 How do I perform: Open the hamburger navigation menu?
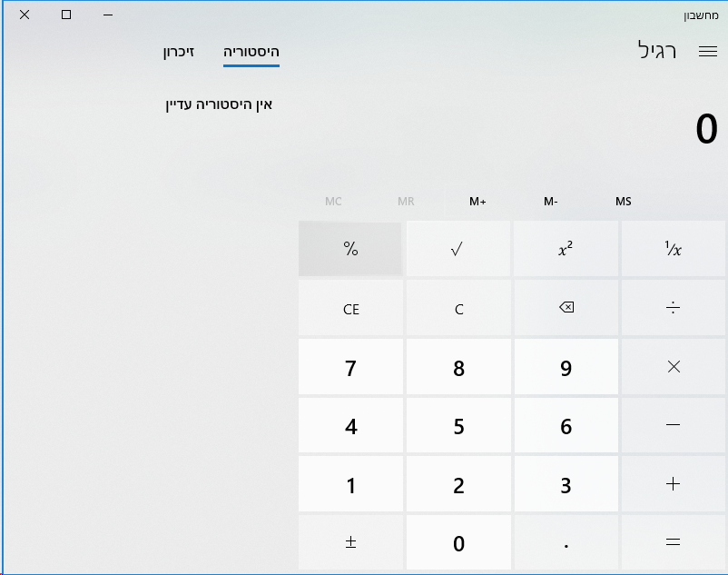pos(707,51)
